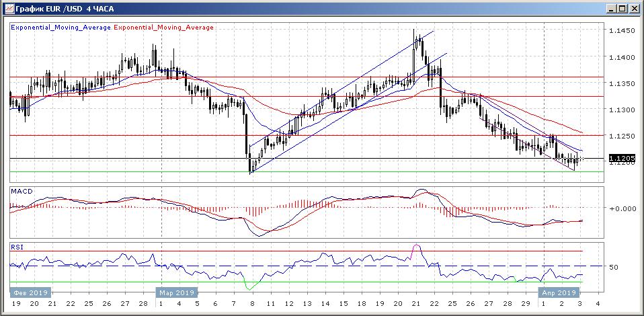Click date 8 on the time axis
This screenshot has width=644, height=316.
252,305
